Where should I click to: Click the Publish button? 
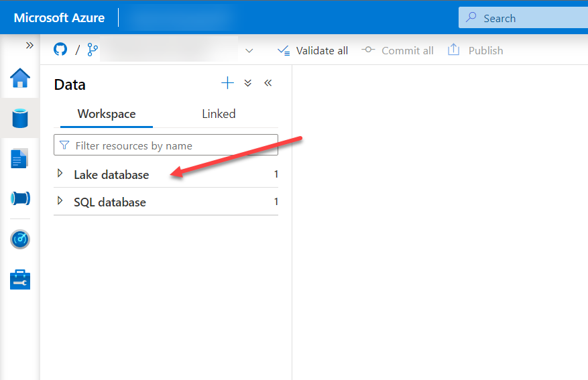pyautogui.click(x=475, y=50)
